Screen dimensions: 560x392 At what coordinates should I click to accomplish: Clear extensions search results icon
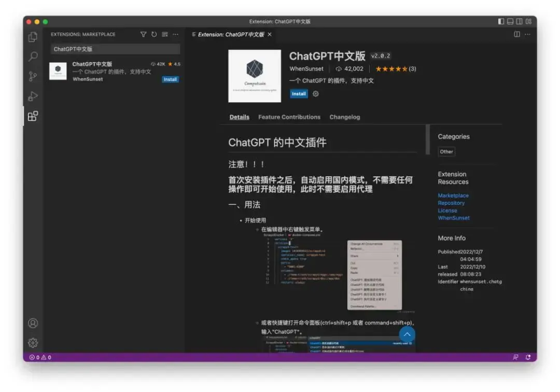pos(165,34)
